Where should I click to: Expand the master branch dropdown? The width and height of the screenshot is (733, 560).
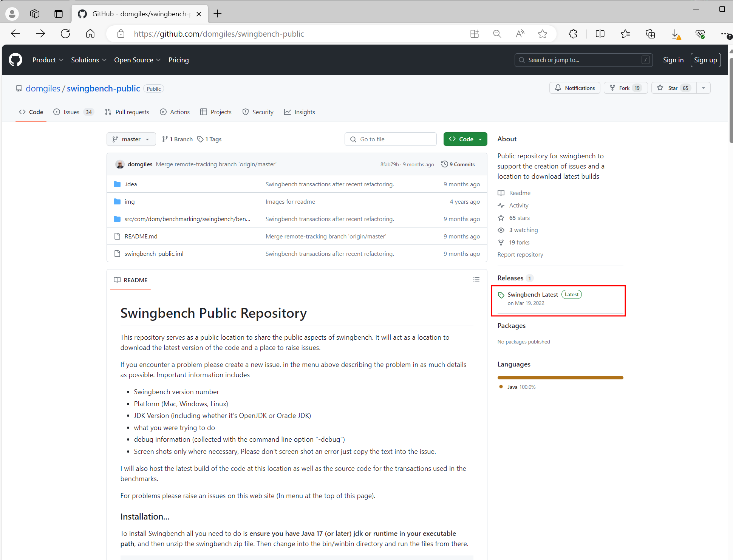tap(131, 139)
